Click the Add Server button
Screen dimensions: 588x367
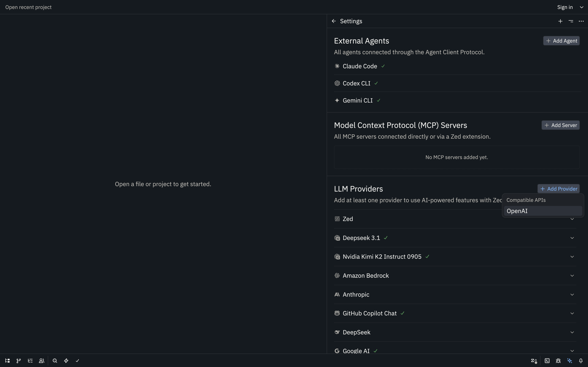click(561, 125)
